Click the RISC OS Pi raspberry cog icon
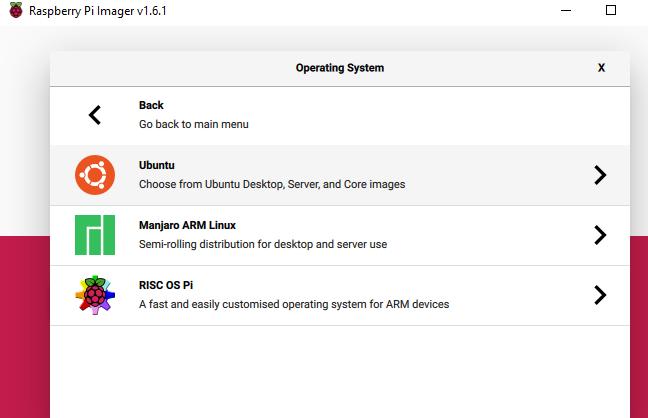This screenshot has height=418, width=648. coord(95,295)
